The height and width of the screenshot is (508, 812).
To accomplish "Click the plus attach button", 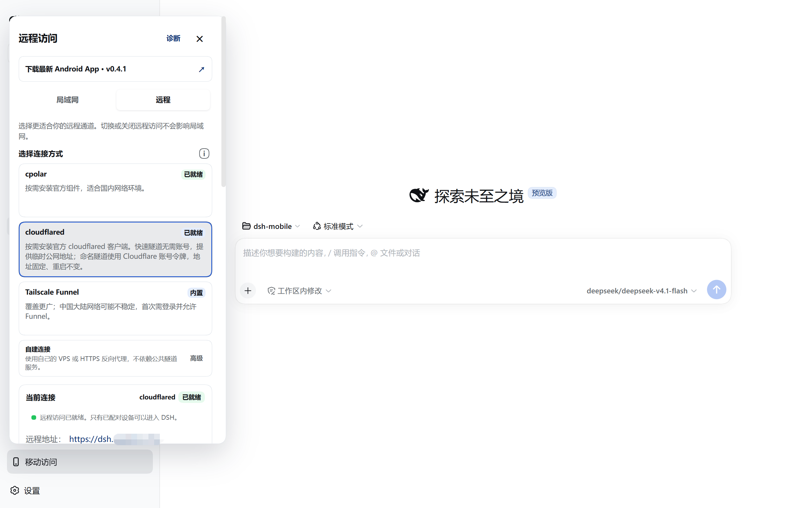I will [x=248, y=291].
